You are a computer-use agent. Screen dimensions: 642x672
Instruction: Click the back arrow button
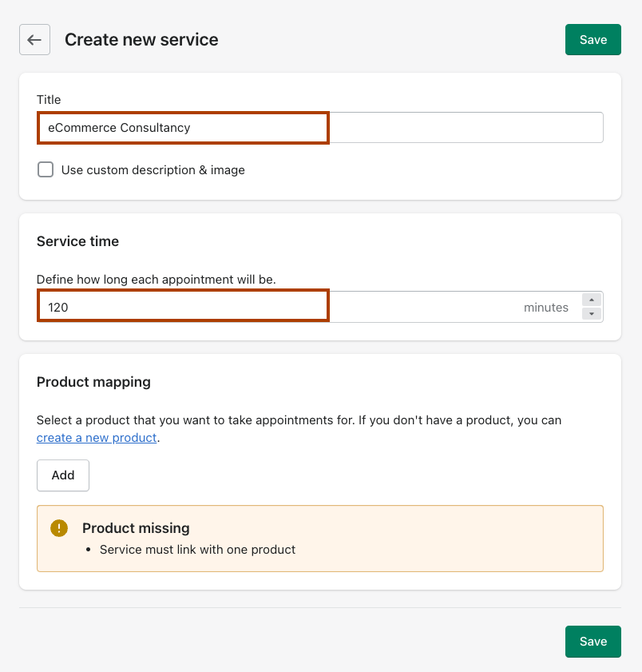34,40
